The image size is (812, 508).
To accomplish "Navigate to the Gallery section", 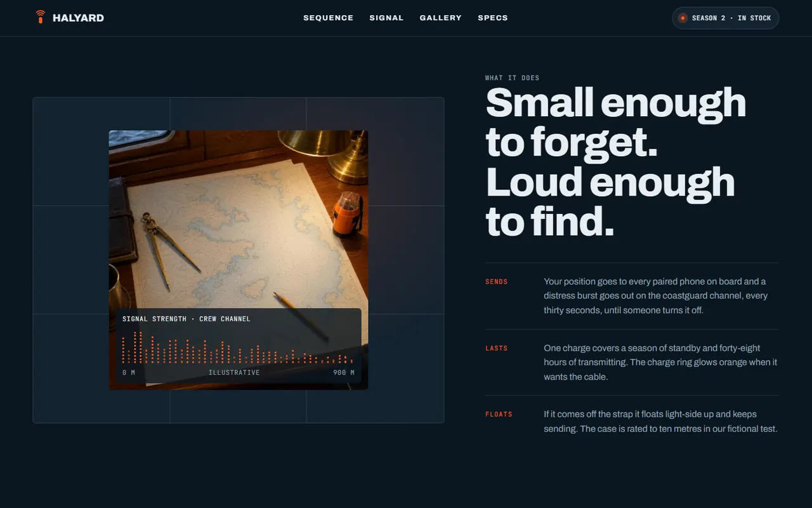I will (441, 18).
